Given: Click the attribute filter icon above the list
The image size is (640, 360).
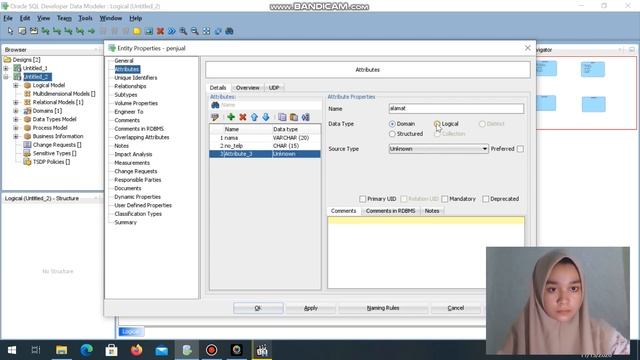Looking at the screenshot, I should point(215,118).
